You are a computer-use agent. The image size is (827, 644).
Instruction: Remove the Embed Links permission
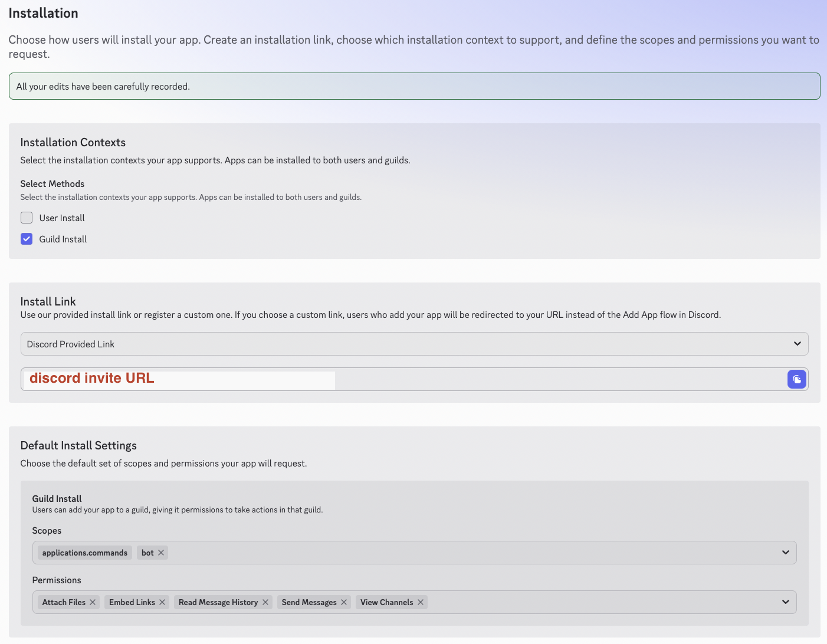click(x=162, y=602)
